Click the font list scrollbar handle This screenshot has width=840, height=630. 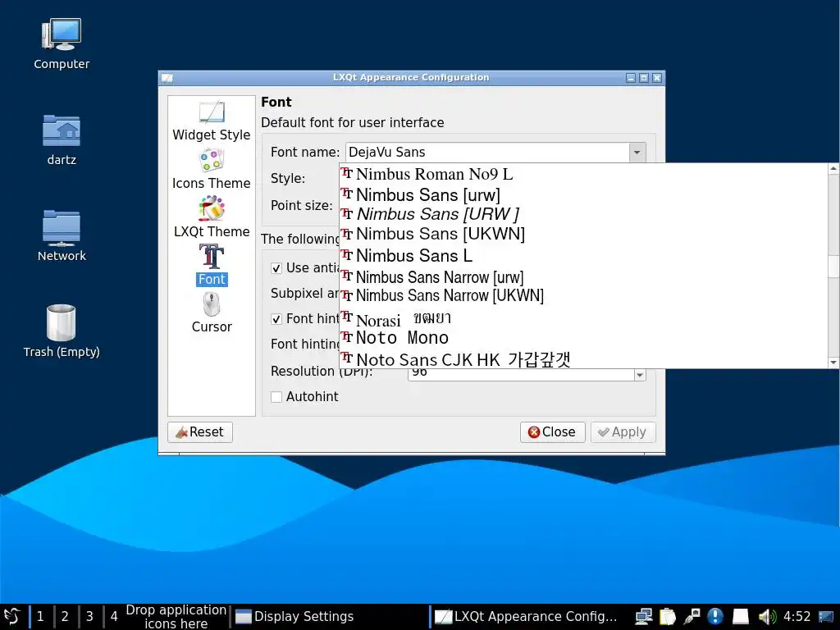point(833,267)
